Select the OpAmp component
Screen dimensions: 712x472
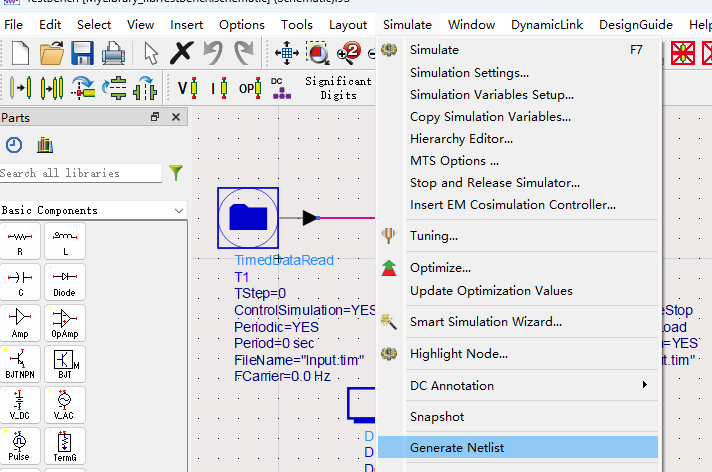click(x=65, y=322)
